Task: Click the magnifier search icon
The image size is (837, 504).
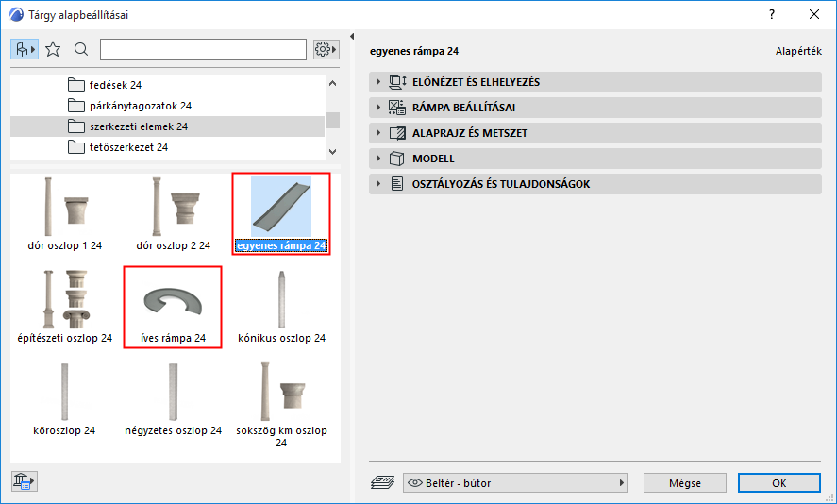Action: pos(81,50)
